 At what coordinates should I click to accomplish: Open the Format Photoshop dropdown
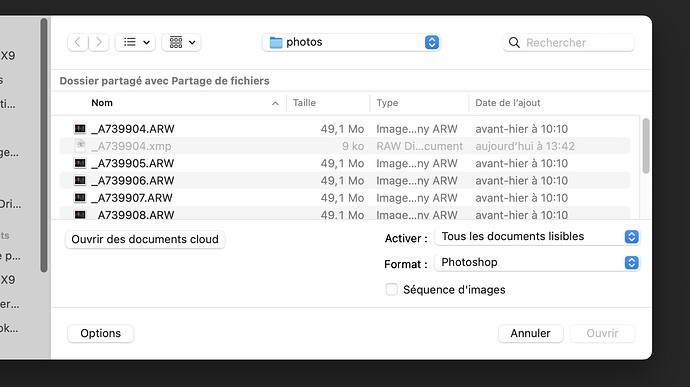[537, 262]
